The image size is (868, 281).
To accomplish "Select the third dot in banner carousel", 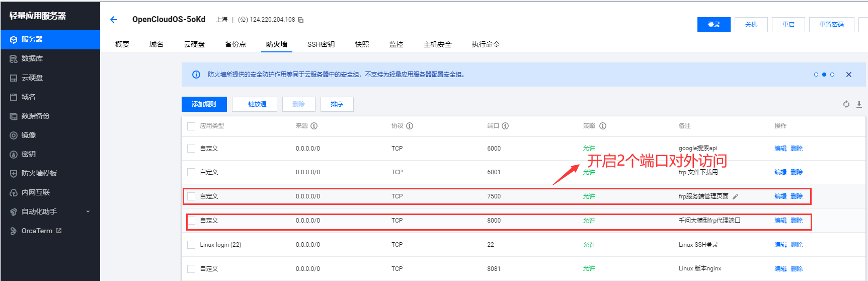I will pos(832,75).
